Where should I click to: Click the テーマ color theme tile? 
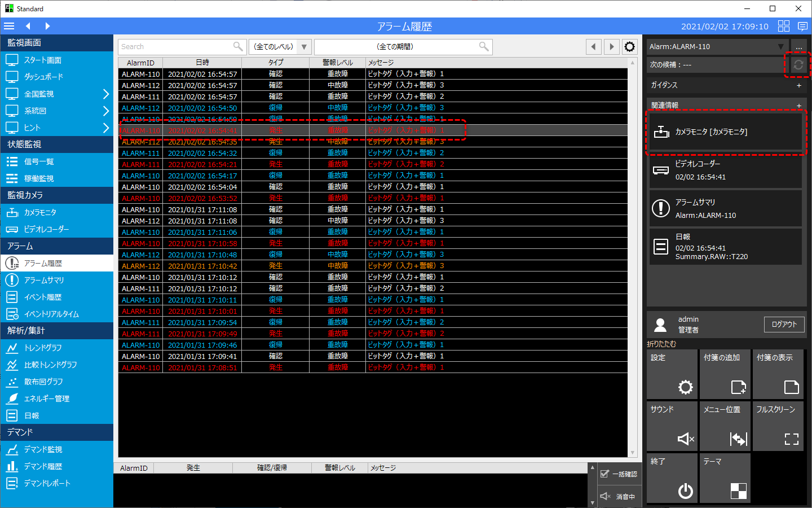click(x=725, y=478)
